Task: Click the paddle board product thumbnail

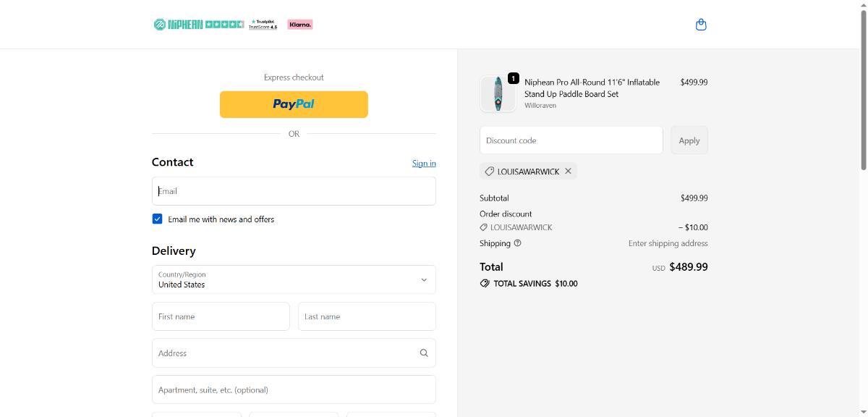Action: click(x=498, y=94)
